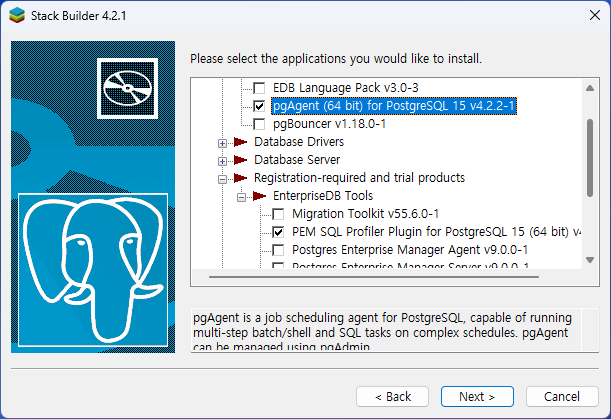The image size is (611, 419).
Task: Select the Database Server label
Action: (297, 160)
